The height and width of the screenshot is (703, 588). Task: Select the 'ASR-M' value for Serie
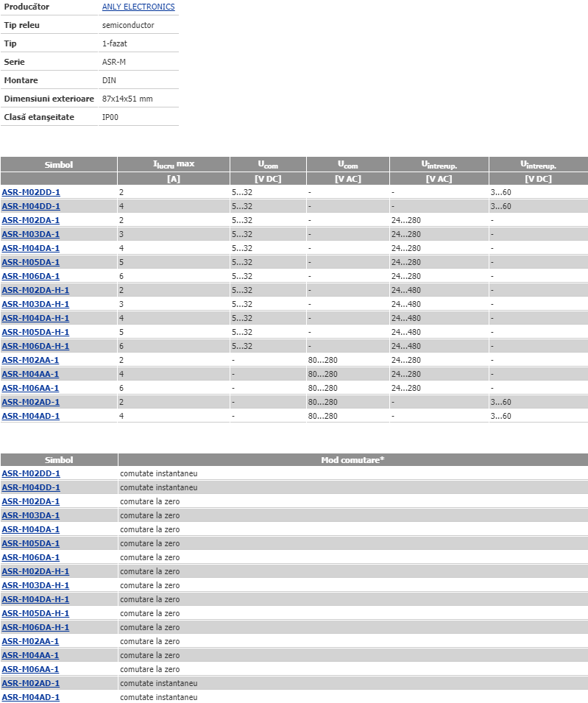114,62
